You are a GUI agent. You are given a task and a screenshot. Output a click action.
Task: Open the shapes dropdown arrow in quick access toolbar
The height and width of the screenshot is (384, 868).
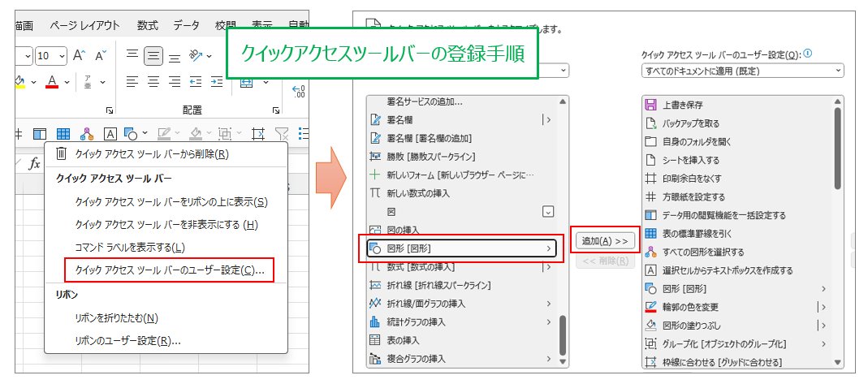(145, 133)
